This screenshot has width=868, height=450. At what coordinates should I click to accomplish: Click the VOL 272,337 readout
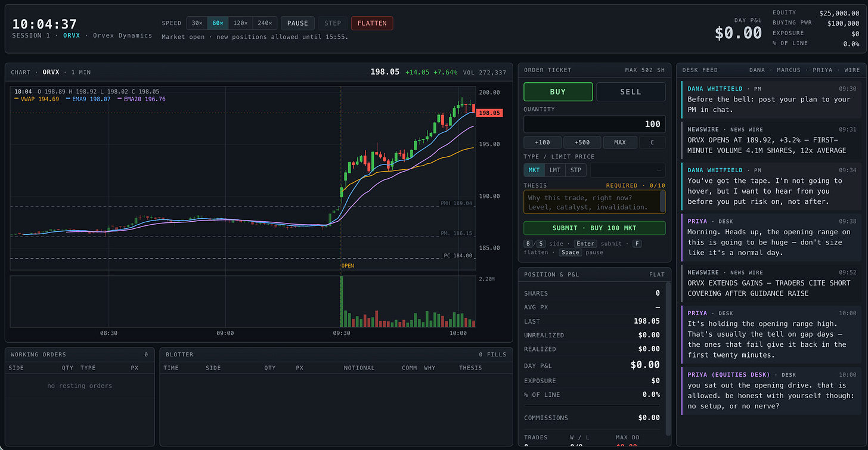click(485, 73)
